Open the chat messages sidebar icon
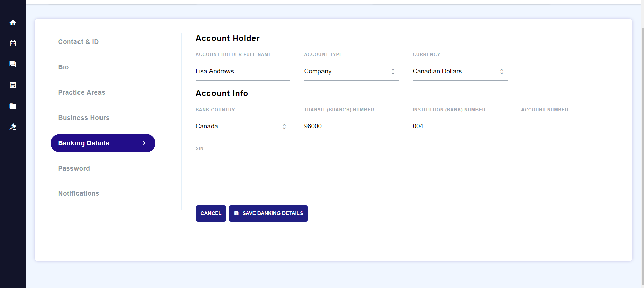 [x=13, y=64]
